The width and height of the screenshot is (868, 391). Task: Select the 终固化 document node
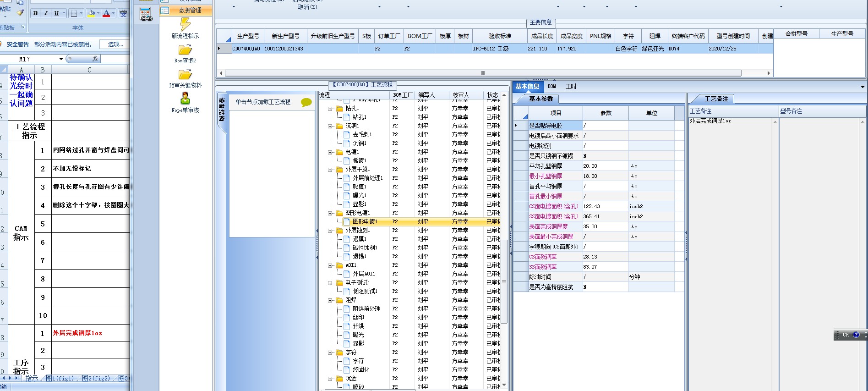tap(361, 369)
